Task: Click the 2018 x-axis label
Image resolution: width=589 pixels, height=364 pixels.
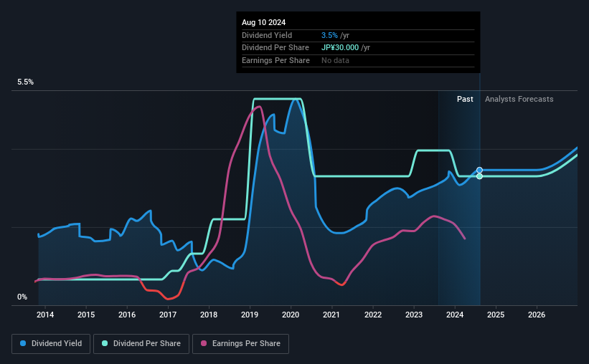Action: pyautogui.click(x=209, y=315)
